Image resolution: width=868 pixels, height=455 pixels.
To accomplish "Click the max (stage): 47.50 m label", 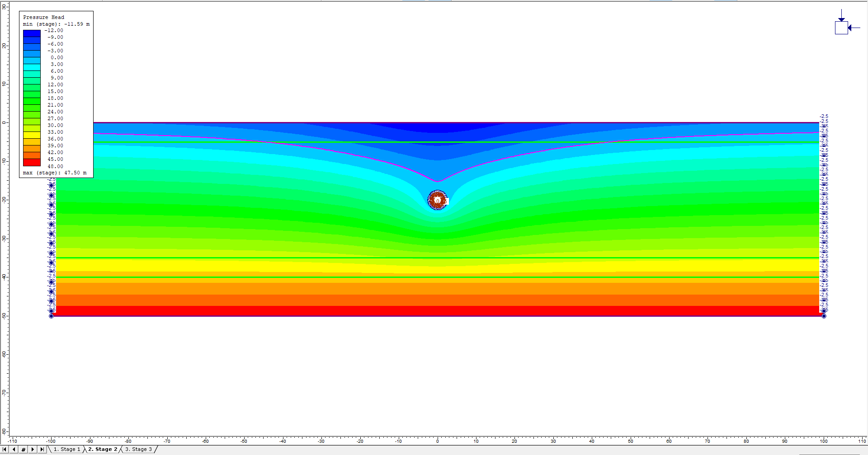I will tap(54, 173).
